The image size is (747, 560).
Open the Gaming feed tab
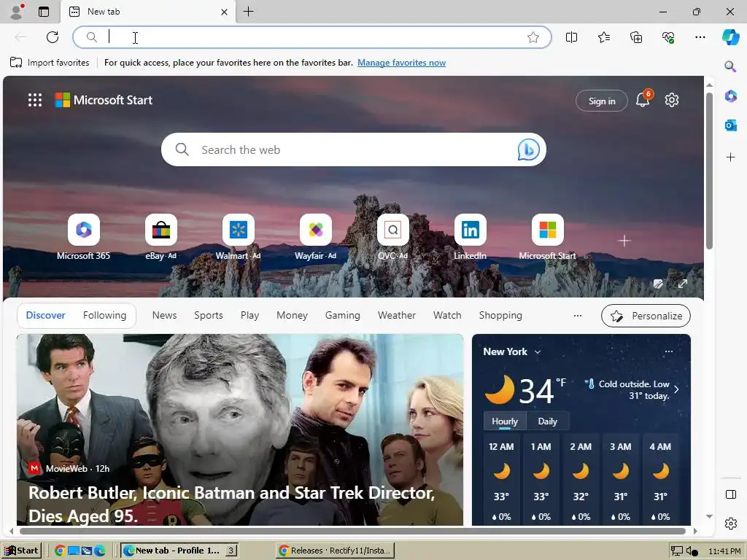click(x=343, y=315)
